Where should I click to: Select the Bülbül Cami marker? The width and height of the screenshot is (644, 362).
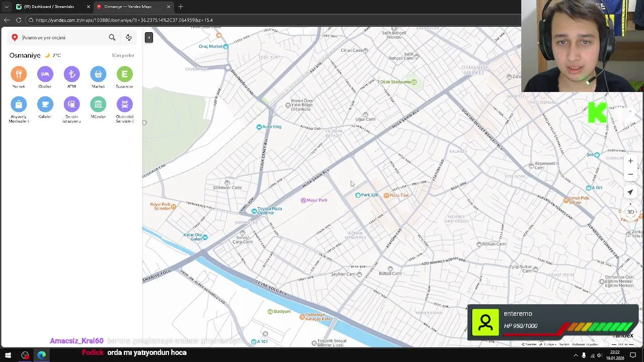point(390,269)
